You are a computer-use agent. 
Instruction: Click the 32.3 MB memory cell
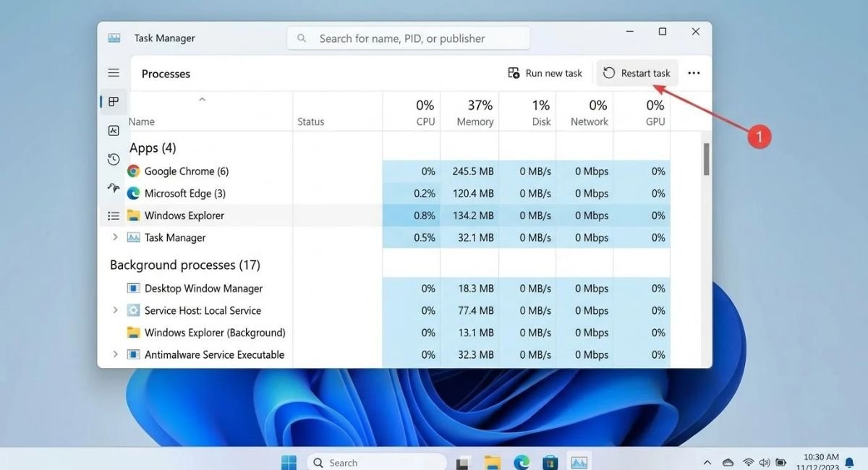pos(469,354)
